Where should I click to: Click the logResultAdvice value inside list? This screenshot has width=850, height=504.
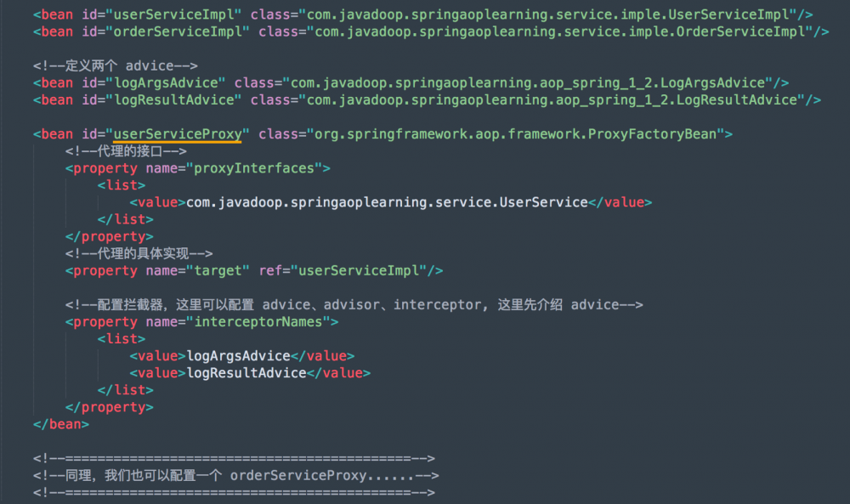click(x=246, y=373)
